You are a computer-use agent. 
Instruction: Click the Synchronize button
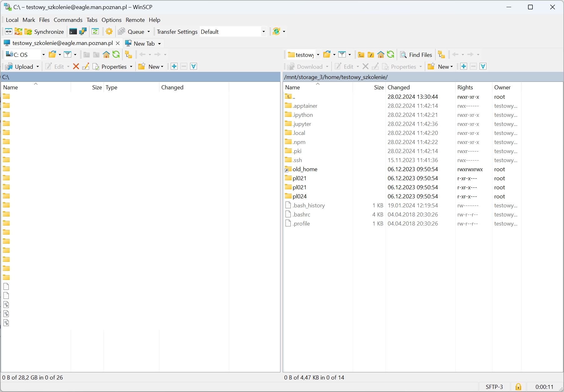tap(44, 32)
